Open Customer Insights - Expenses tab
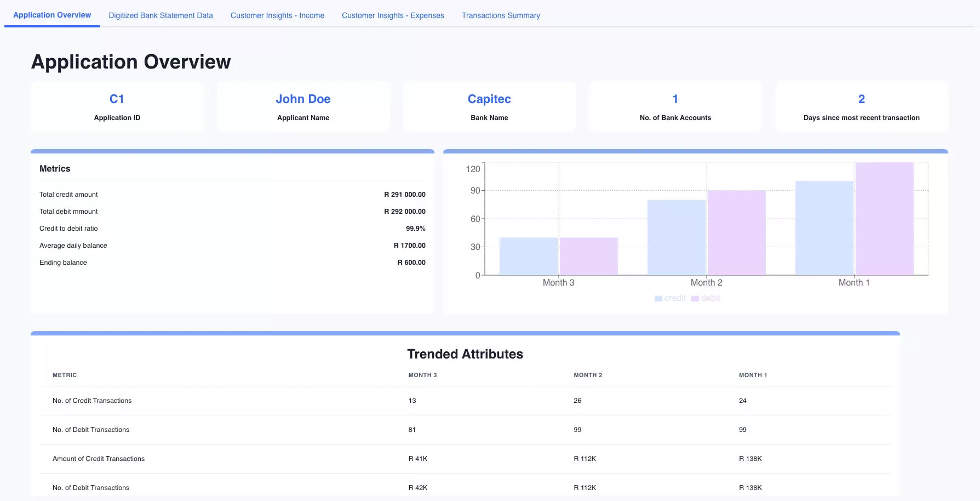 click(x=393, y=15)
